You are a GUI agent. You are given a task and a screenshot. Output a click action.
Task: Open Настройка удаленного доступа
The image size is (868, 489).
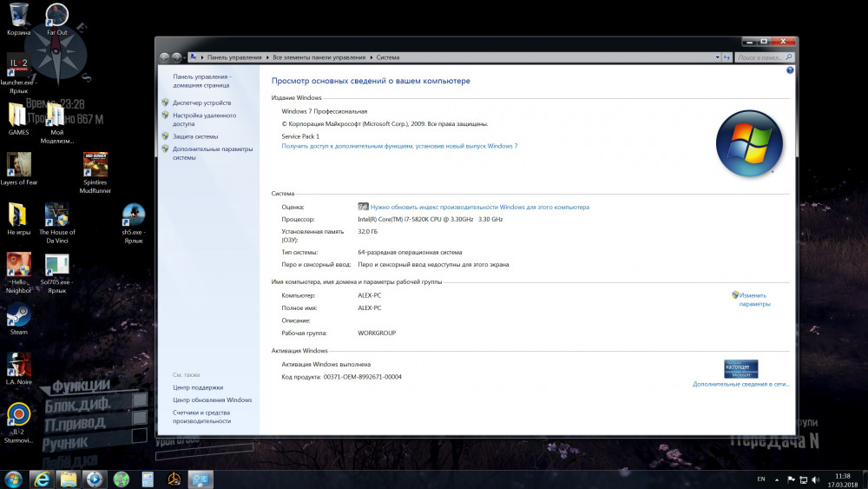204,119
